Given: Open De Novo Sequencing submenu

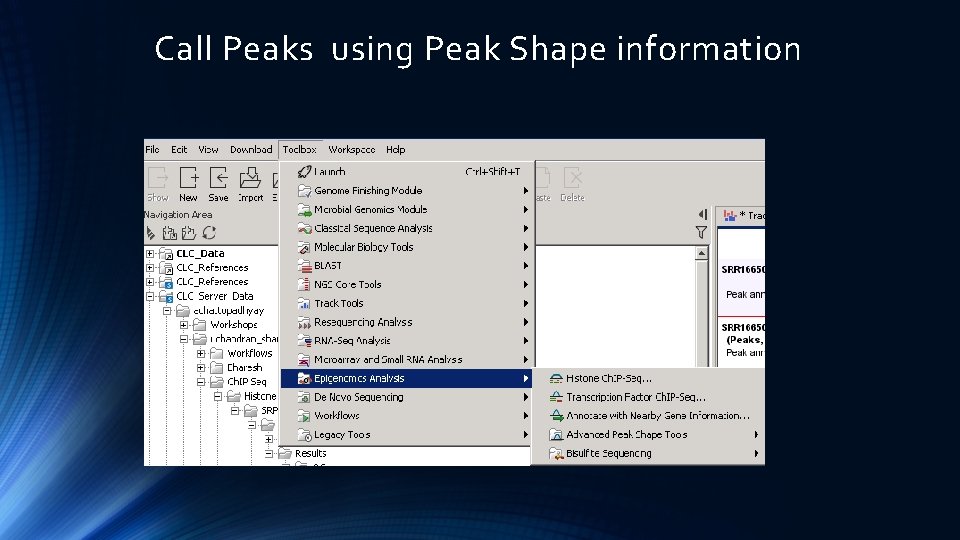Looking at the screenshot, I should pos(408,397).
